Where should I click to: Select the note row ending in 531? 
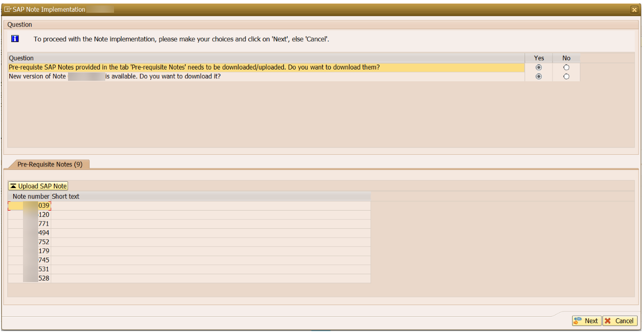pyautogui.click(x=189, y=269)
